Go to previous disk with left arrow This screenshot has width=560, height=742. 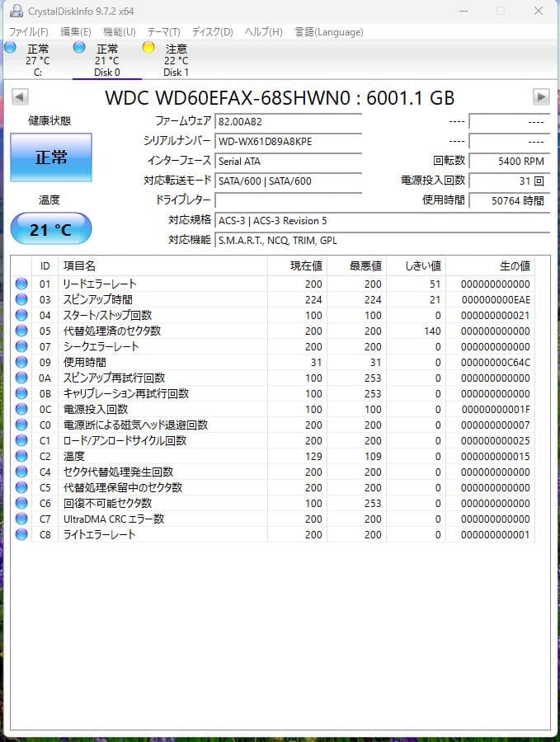point(20,97)
